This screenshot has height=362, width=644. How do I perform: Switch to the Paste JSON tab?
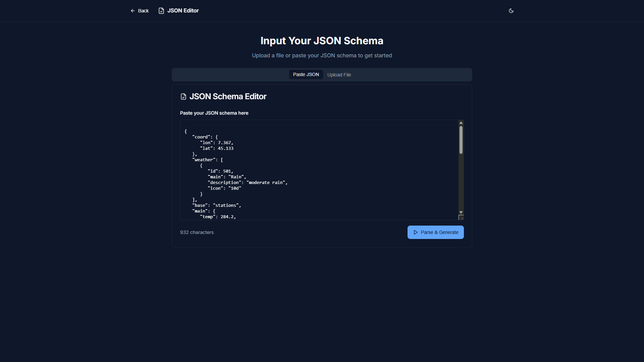tap(306, 74)
